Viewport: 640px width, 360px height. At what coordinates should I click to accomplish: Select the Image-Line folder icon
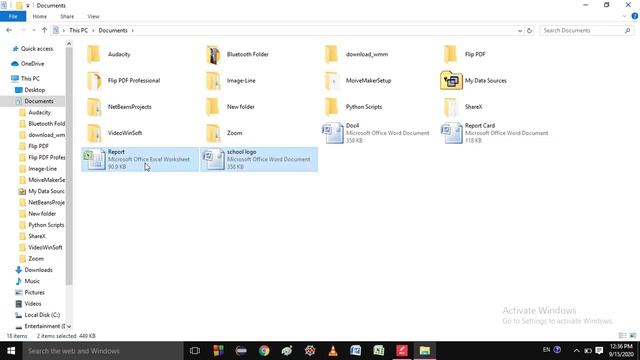213,80
